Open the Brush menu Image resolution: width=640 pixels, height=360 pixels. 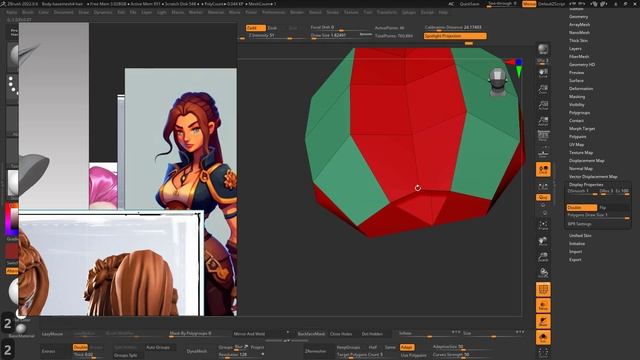coord(28,12)
